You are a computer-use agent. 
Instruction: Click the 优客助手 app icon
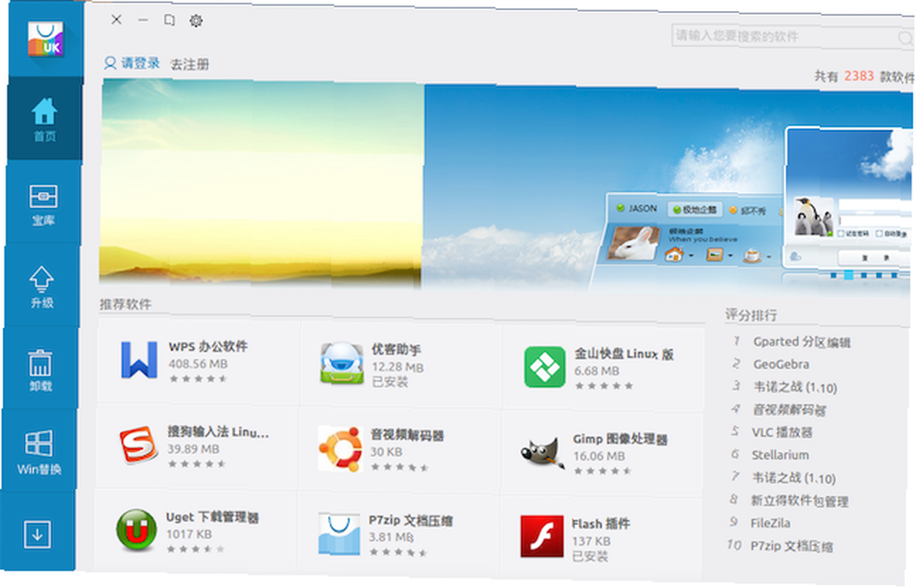[343, 363]
